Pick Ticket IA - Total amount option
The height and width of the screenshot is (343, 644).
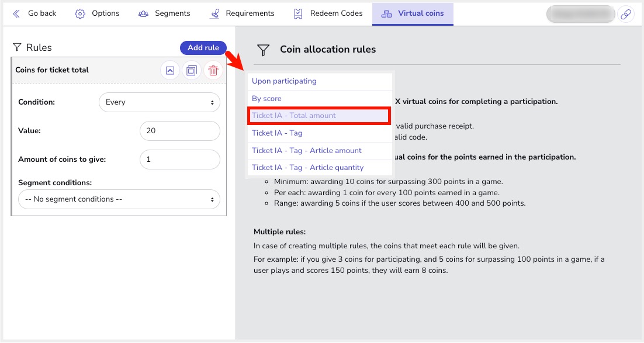click(x=294, y=116)
